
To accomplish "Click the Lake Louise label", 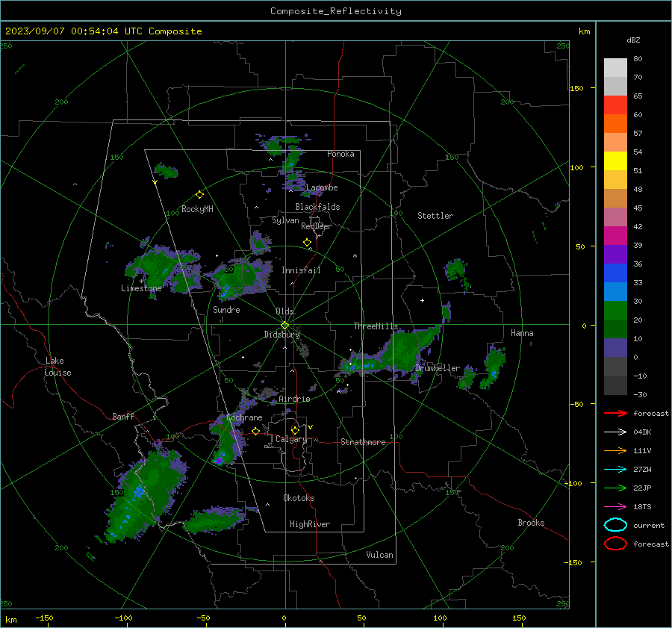I will [58, 367].
